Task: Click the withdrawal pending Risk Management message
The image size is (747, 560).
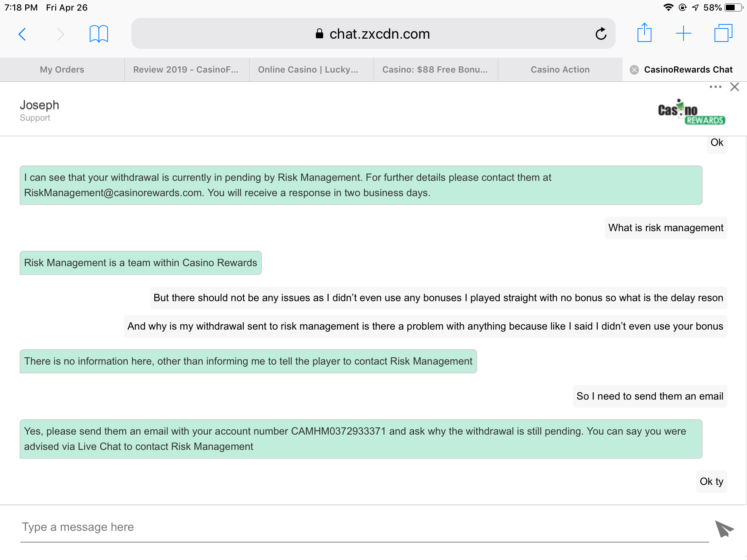Action: pyautogui.click(x=361, y=185)
